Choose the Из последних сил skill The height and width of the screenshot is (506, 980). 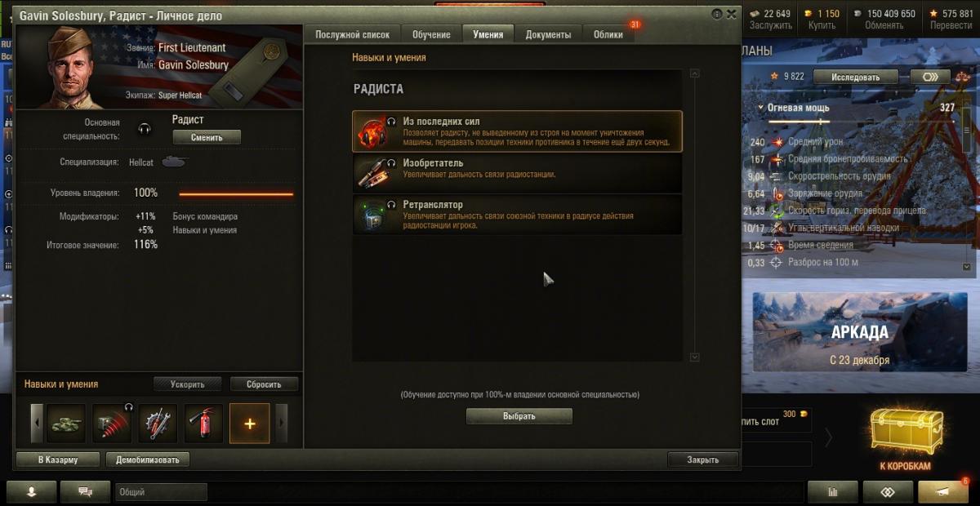[x=517, y=131]
